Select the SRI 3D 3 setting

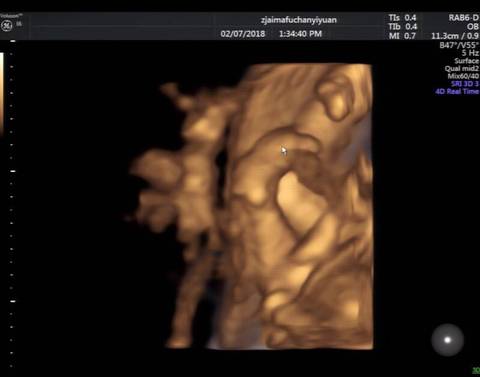pos(465,84)
